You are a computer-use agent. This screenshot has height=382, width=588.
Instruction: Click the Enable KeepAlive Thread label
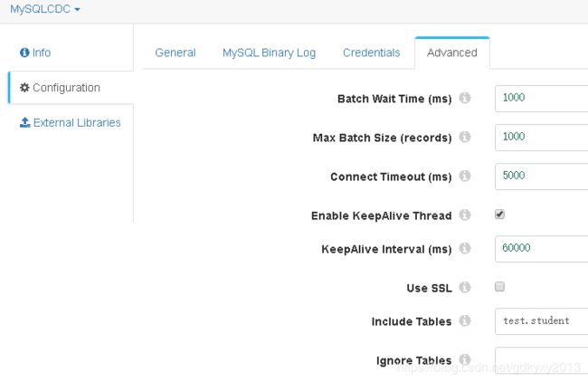[x=382, y=215]
